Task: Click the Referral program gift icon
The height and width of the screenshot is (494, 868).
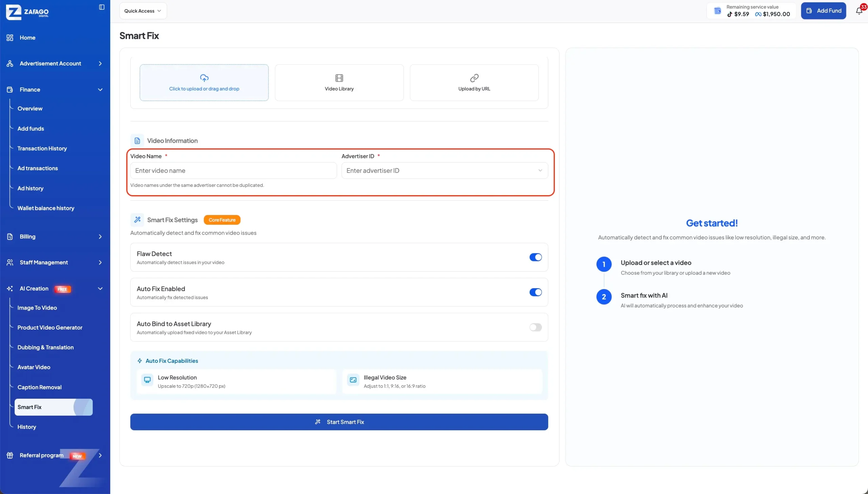Action: coord(10,455)
